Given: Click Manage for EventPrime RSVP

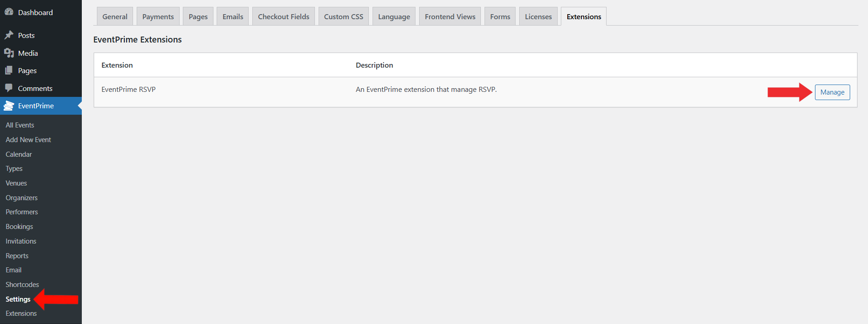Looking at the screenshot, I should point(832,92).
